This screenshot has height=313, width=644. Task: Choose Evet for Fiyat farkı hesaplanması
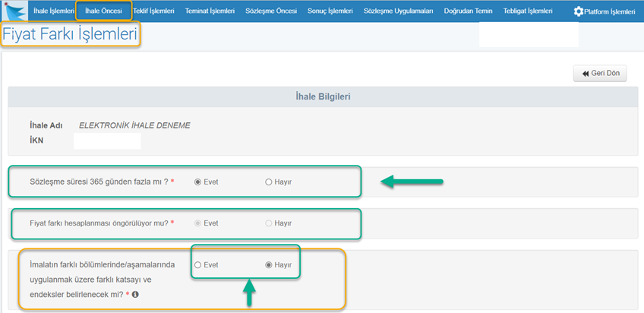pyautogui.click(x=198, y=223)
